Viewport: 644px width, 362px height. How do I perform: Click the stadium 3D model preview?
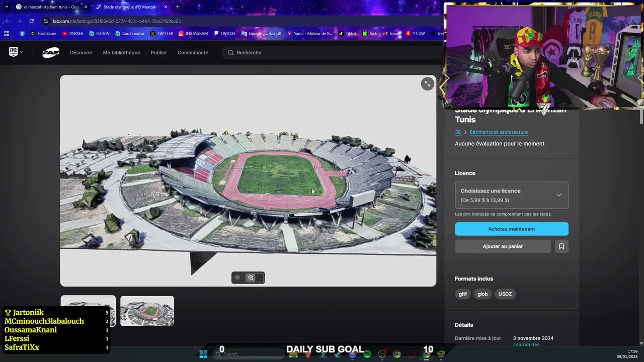click(248, 180)
